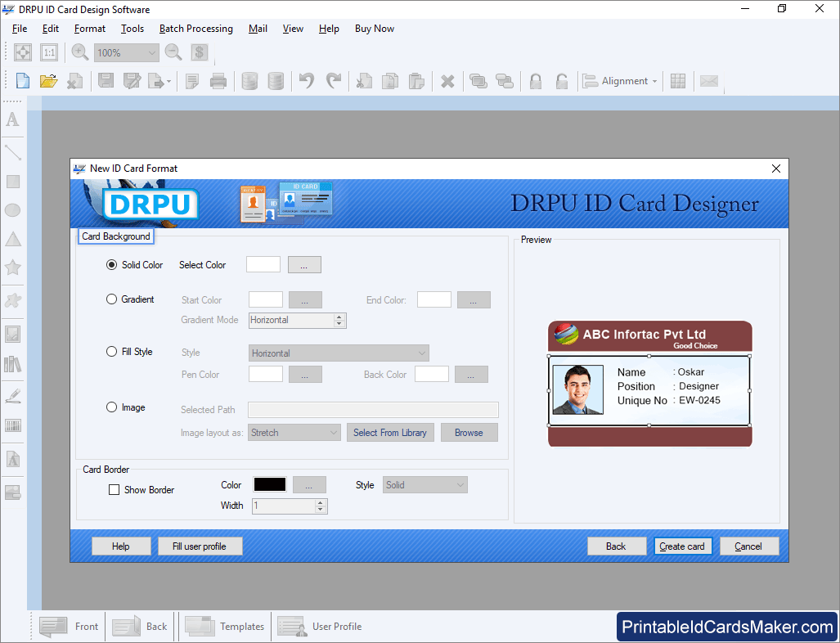Image resolution: width=840 pixels, height=643 pixels.
Task: Click the Solid Color white swatch
Action: click(263, 264)
